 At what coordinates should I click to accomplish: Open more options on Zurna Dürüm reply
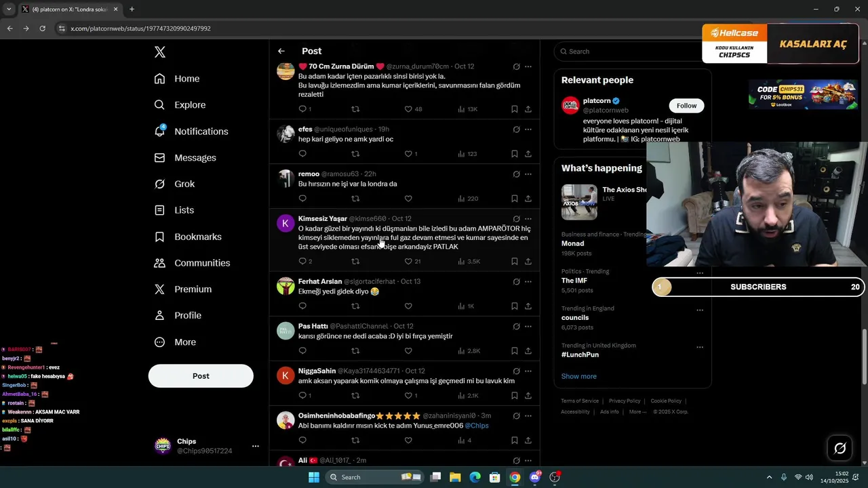pos(528,66)
